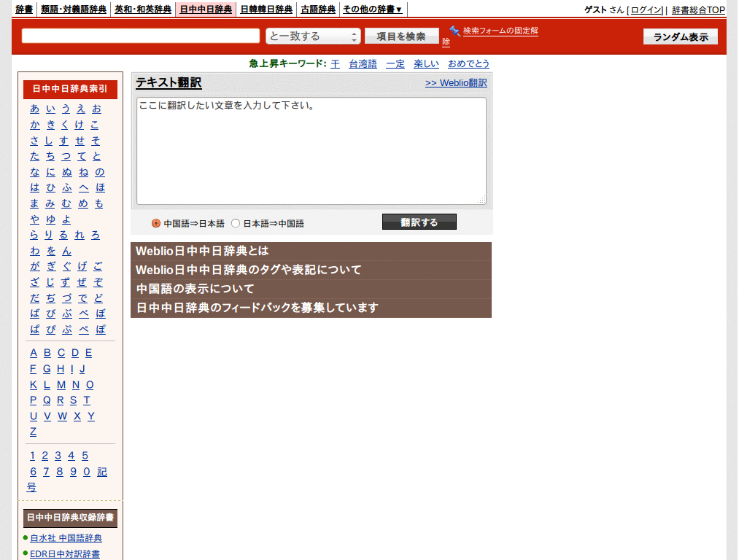The height and width of the screenshot is (560, 747).
Task: Switch to the 日中中日辞典 tab
Action: (206, 9)
